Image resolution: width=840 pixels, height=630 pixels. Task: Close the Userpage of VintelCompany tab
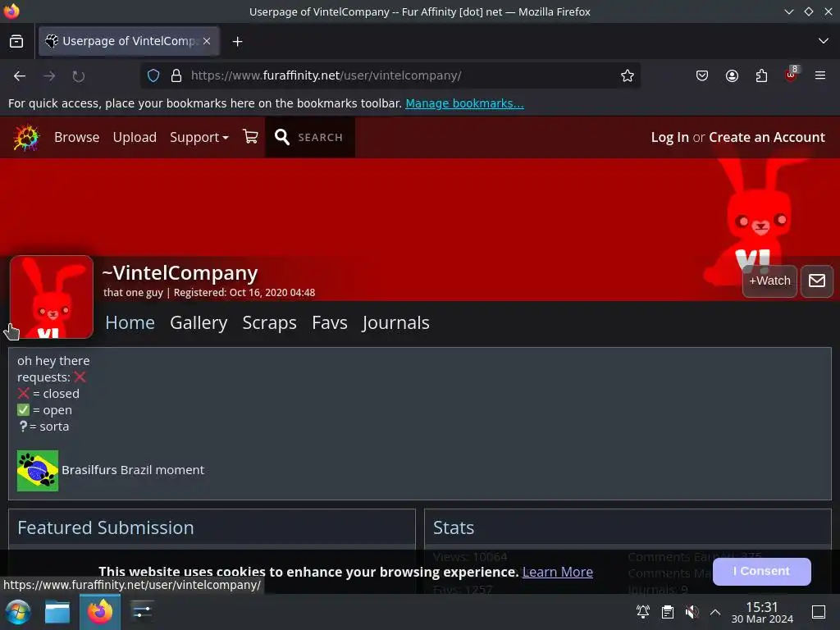[207, 41]
